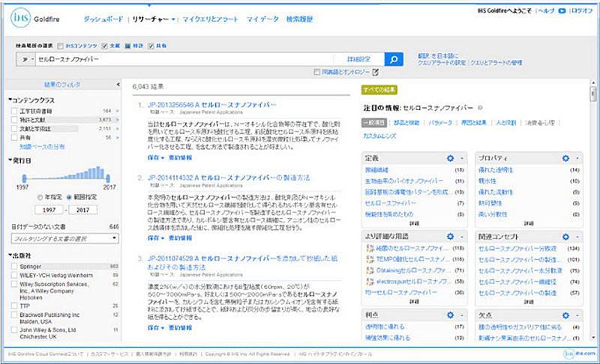
Task: Open gear settings for 定義 panel
Action: click(451, 158)
